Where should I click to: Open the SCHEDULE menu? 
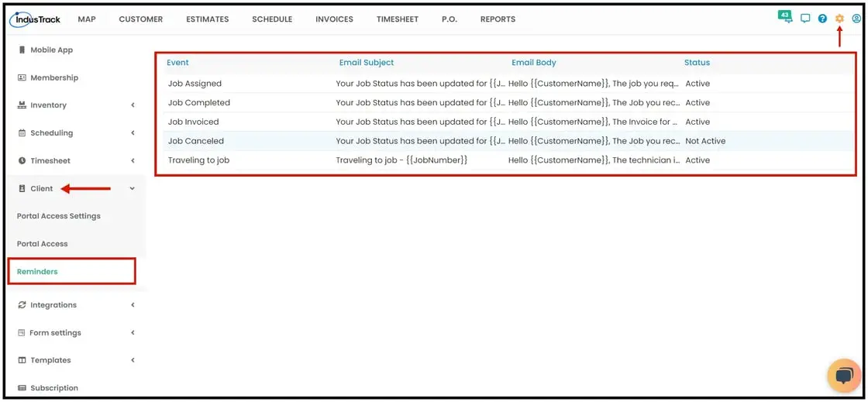[272, 19]
